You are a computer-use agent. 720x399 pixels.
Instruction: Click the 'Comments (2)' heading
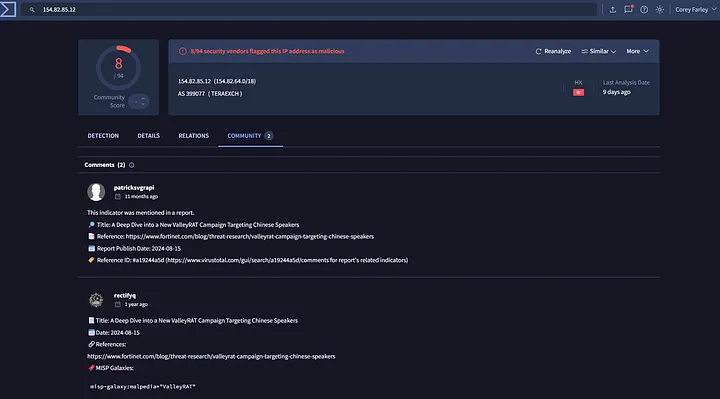105,165
